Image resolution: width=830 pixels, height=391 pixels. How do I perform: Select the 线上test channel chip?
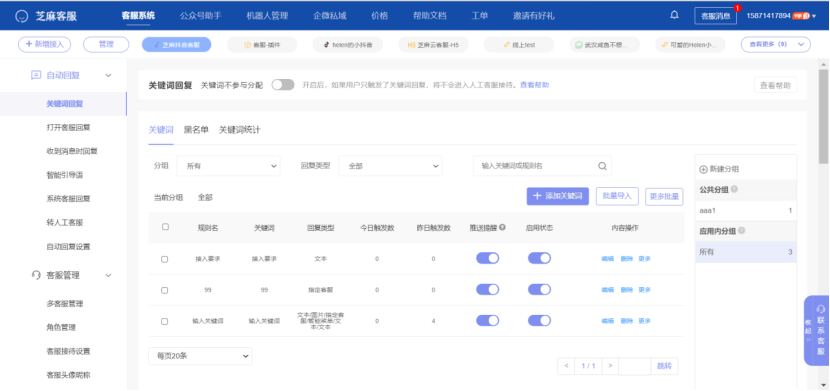519,45
